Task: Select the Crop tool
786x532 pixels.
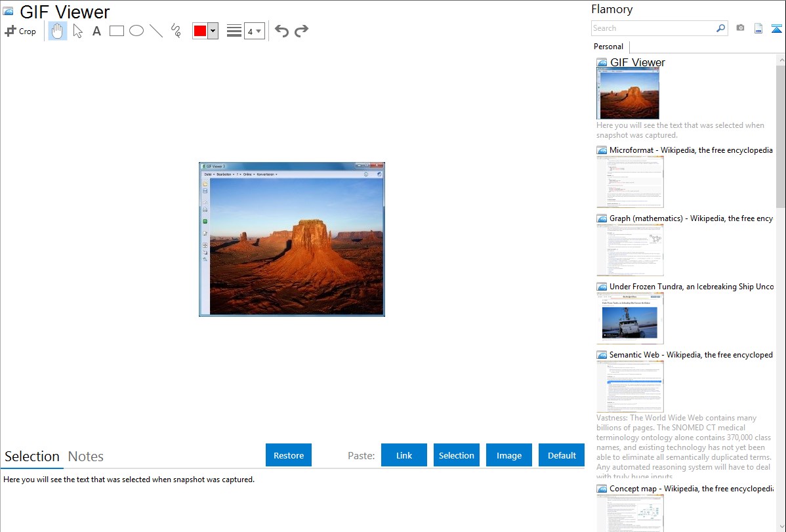Action: pyautogui.click(x=20, y=31)
